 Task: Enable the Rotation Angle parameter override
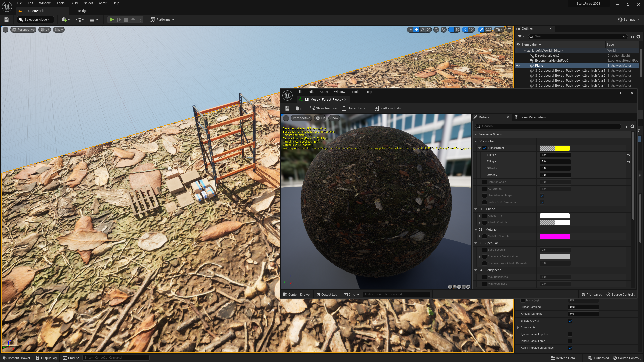click(485, 182)
